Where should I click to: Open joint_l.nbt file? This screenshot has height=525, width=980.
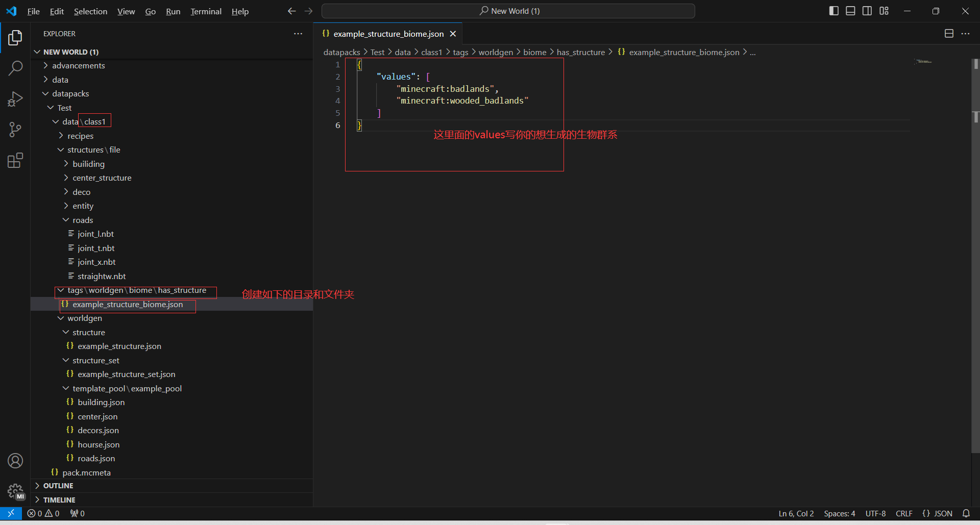point(171,234)
